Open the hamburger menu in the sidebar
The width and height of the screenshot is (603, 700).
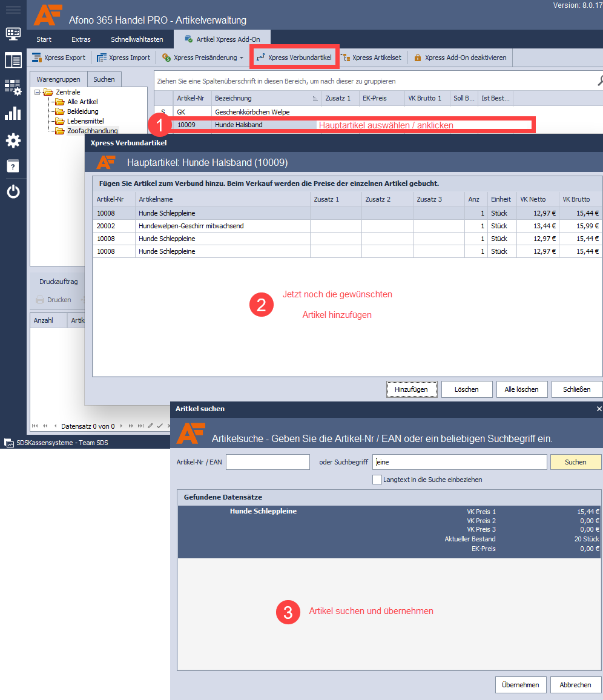tap(13, 10)
